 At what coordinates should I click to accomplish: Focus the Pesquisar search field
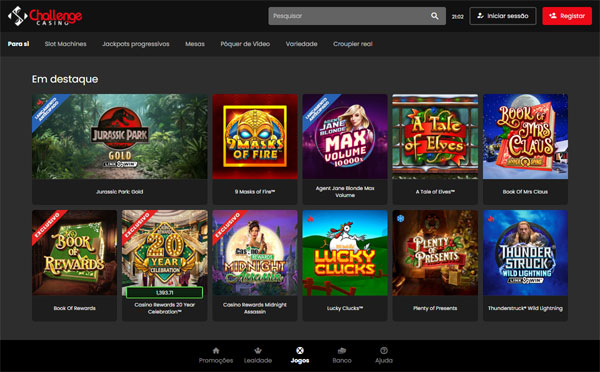(x=357, y=16)
